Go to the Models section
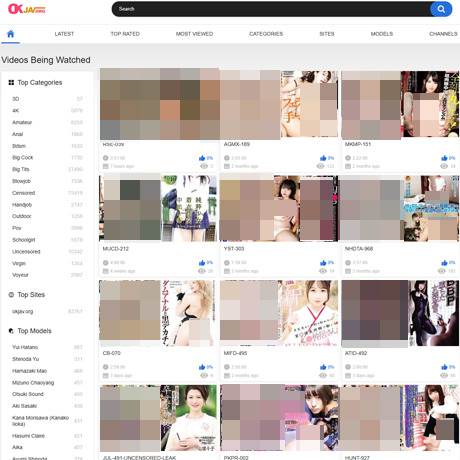This screenshot has height=460, width=460. 382,34
